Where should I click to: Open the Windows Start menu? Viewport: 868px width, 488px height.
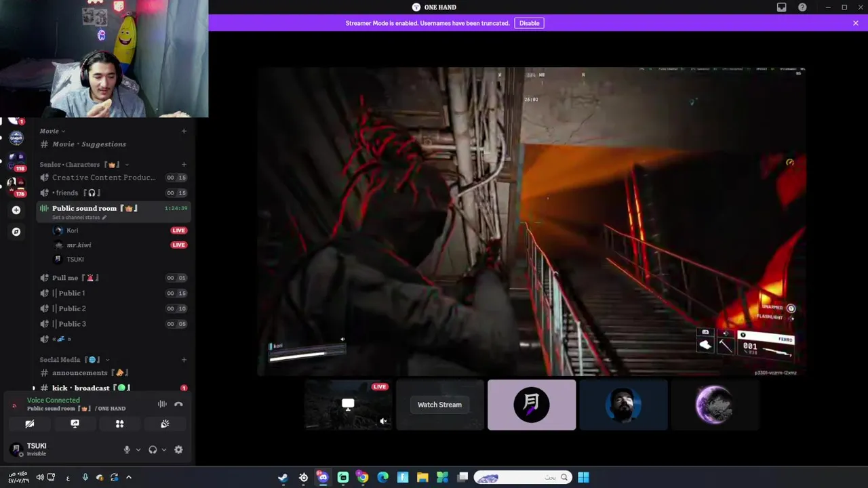(x=584, y=477)
